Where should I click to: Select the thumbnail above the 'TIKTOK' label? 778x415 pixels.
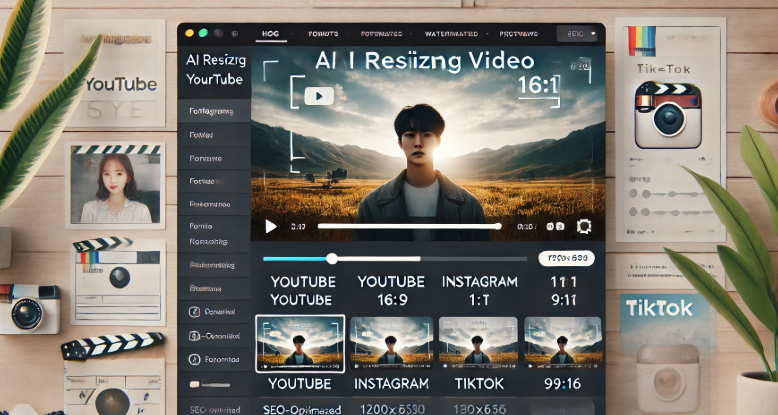coord(478,343)
